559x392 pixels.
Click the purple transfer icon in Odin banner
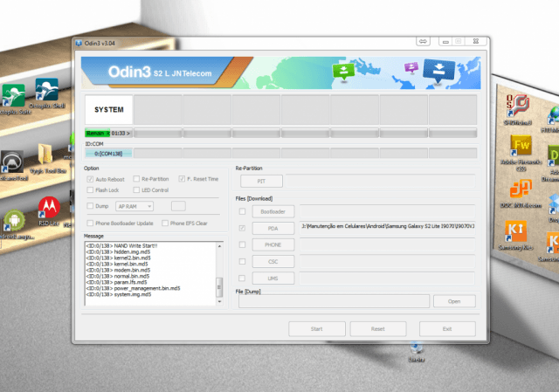(x=411, y=67)
